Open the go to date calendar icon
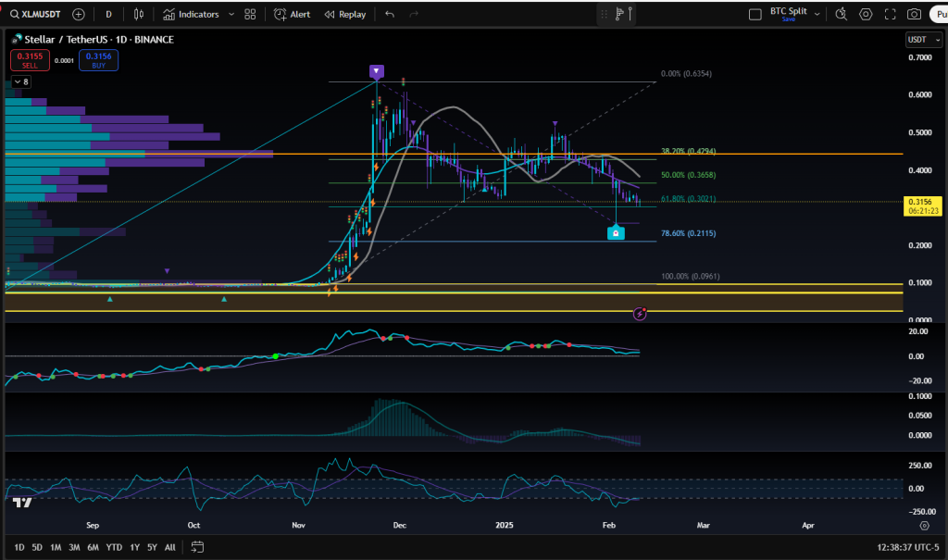948x560 pixels. pos(197,547)
